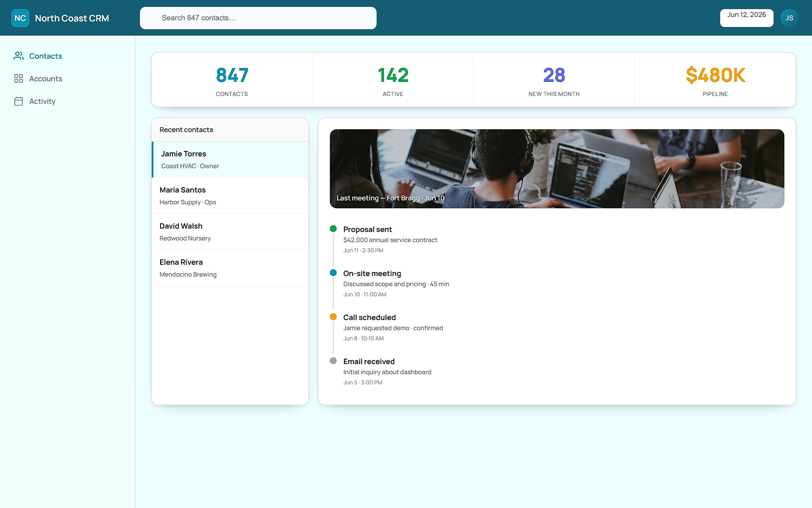The width and height of the screenshot is (812, 508).
Task: Click the 'Jun 5 · 3:00 PM' timestamp
Action: (363, 382)
